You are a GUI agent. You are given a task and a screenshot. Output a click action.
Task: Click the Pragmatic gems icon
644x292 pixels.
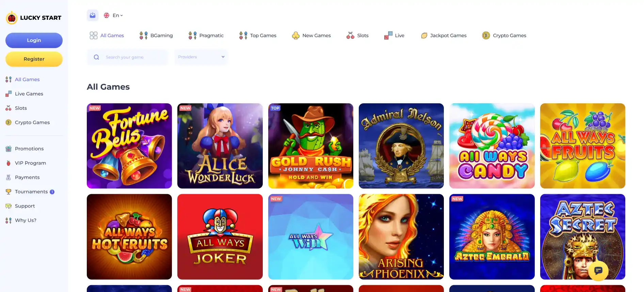pyautogui.click(x=193, y=35)
